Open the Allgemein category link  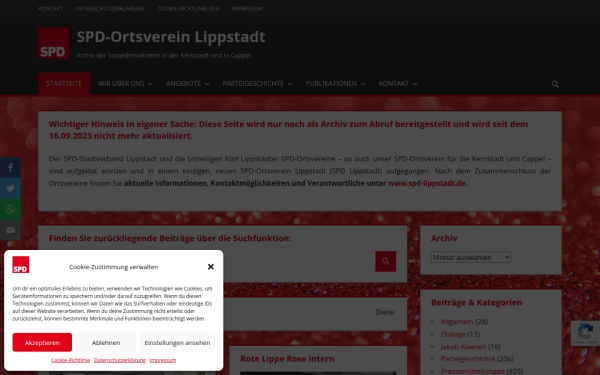[457, 321]
